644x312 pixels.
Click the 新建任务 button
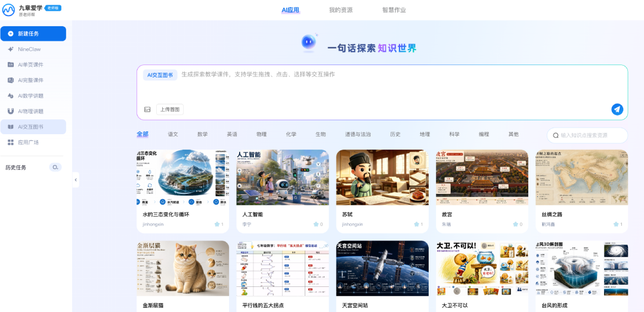(33, 34)
